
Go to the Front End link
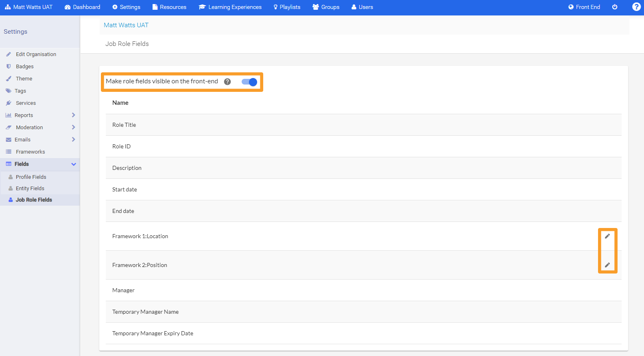pos(584,7)
